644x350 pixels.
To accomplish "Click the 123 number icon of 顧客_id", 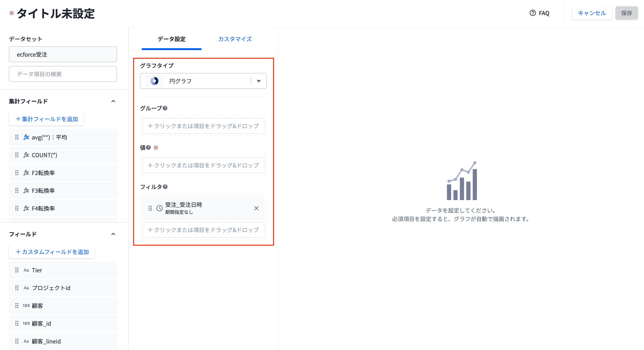I will 26,323.
